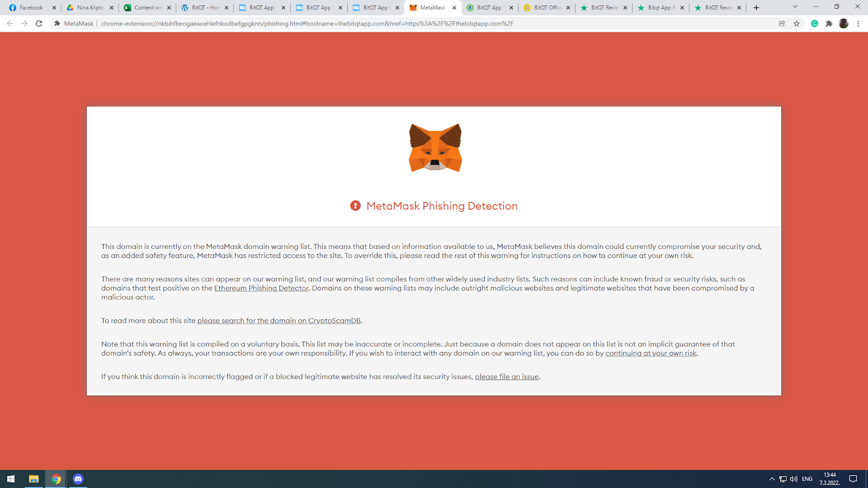This screenshot has height=488, width=868.
Task: Click the continuing at your own risk link
Action: click(651, 354)
